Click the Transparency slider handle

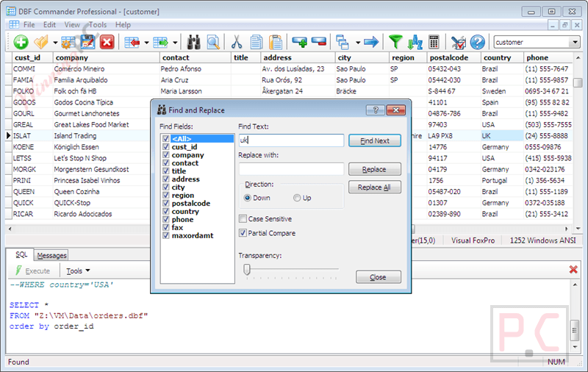pos(247,269)
